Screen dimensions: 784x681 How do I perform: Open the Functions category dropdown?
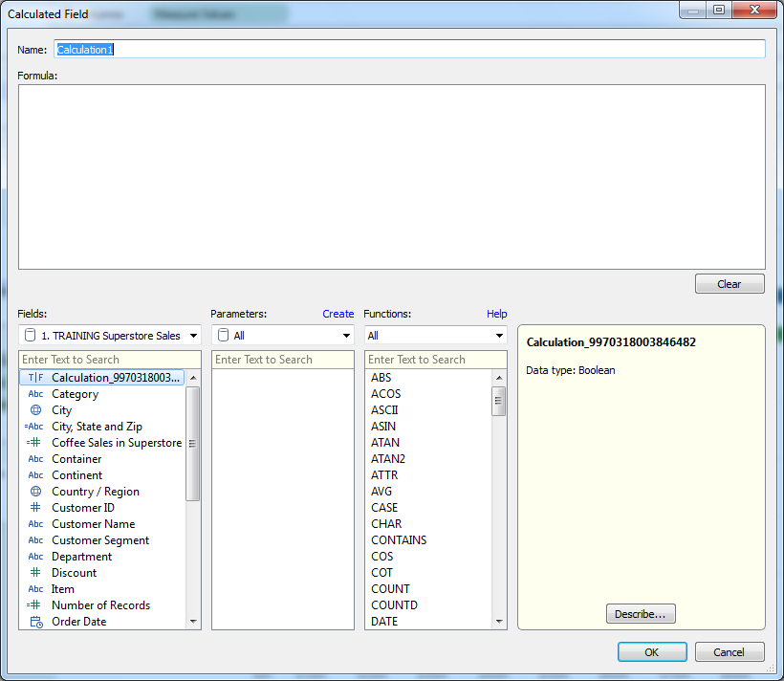(x=499, y=336)
